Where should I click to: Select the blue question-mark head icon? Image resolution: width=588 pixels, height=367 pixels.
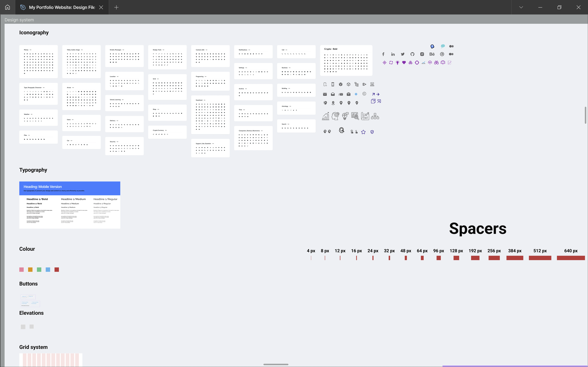click(x=432, y=46)
